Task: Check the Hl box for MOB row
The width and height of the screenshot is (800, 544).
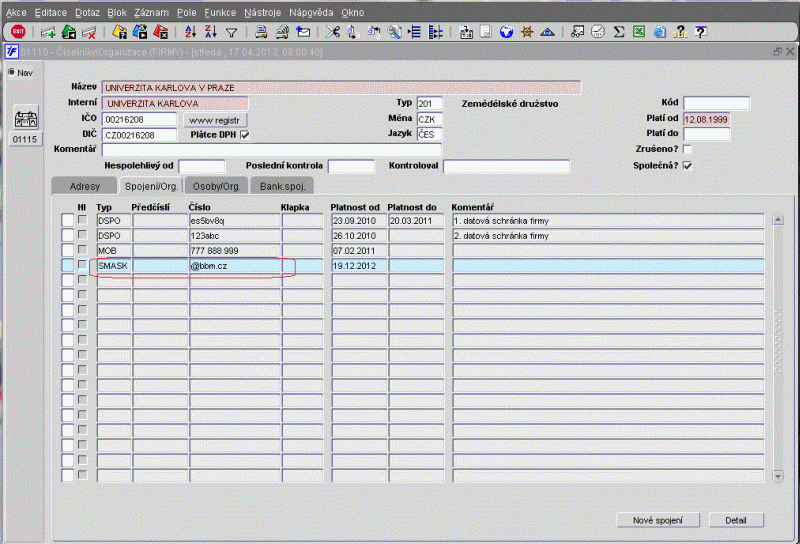Action: pos(82,250)
